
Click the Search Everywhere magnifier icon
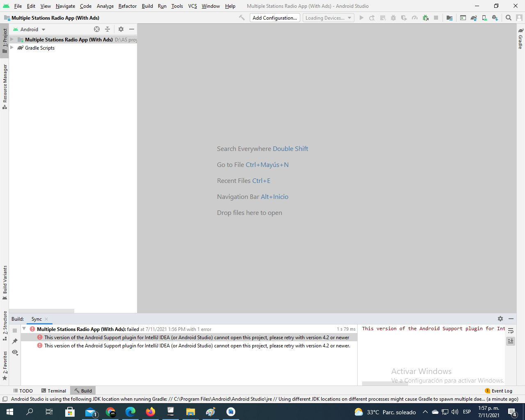[x=509, y=18]
